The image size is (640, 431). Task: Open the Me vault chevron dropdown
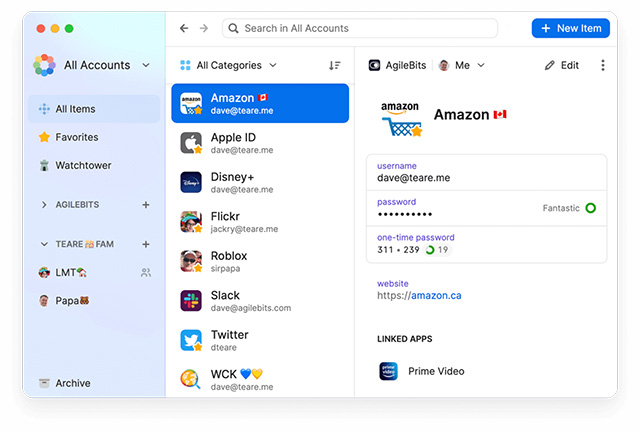coord(481,65)
